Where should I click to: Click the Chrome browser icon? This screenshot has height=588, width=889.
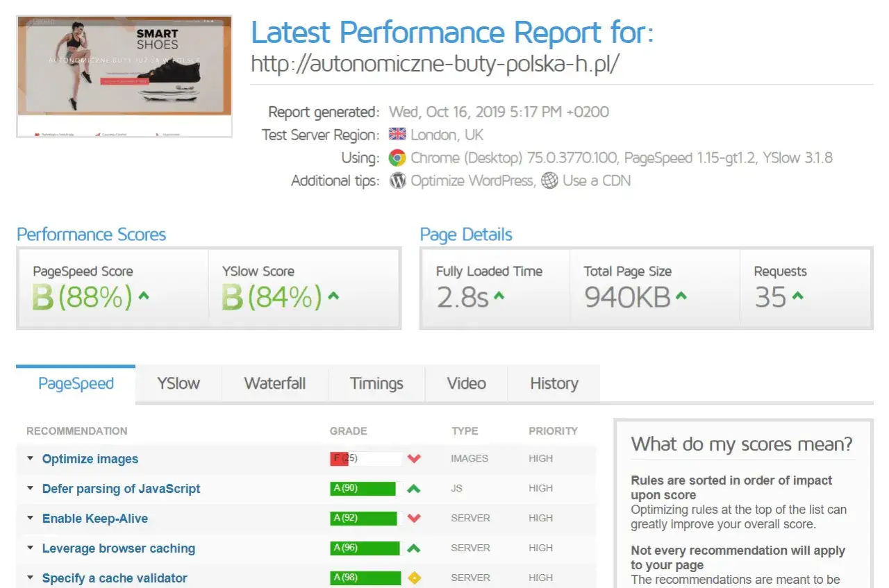[397, 158]
